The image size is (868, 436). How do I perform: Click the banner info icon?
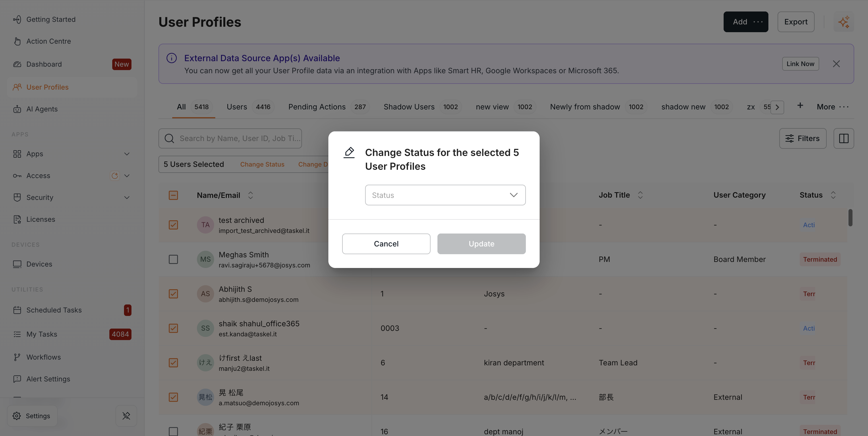click(172, 58)
